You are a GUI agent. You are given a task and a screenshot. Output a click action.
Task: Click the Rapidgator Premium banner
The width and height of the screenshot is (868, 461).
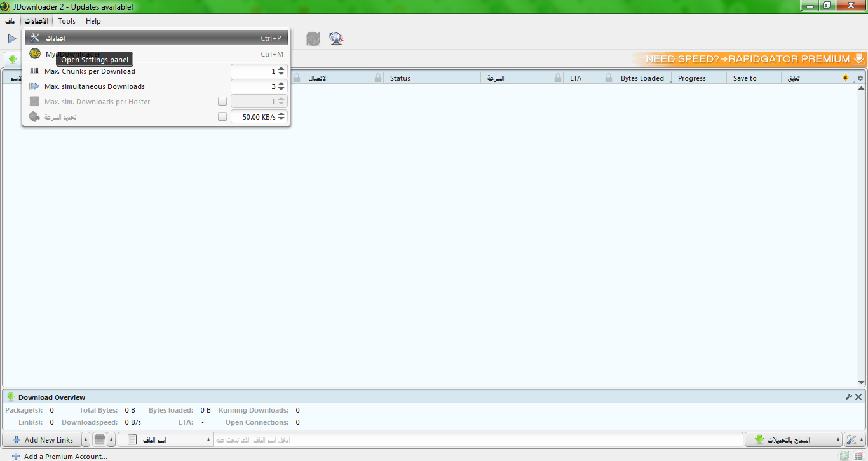click(x=750, y=59)
